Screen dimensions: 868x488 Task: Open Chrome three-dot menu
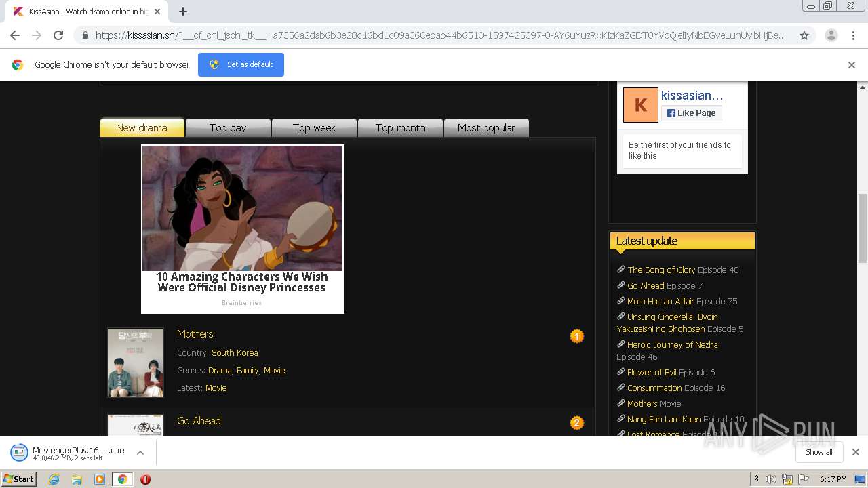point(854,35)
